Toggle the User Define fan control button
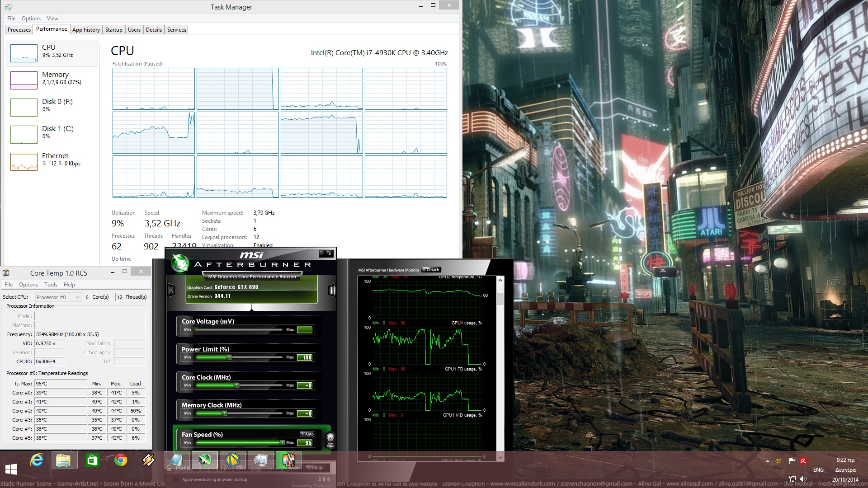The height and width of the screenshot is (488, 868). (330, 439)
